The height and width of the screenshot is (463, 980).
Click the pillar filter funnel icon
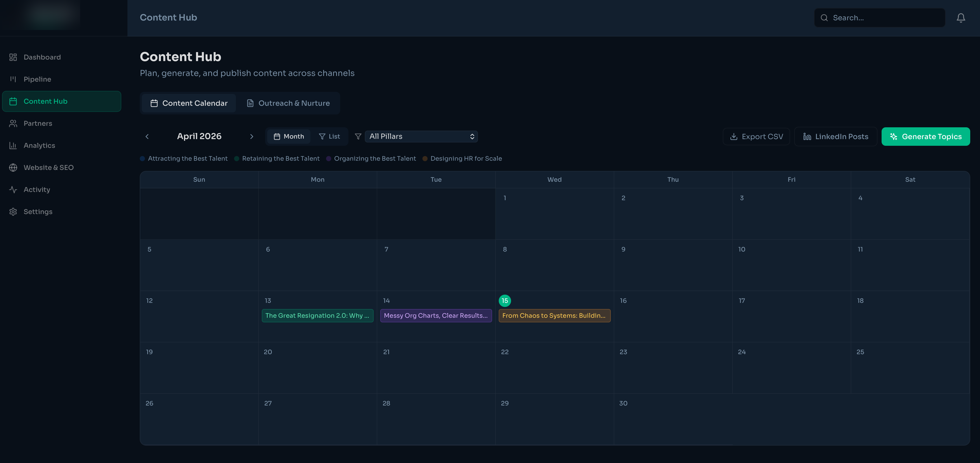358,137
